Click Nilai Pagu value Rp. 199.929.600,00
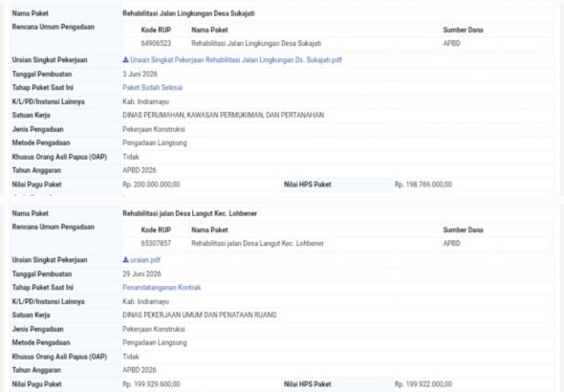The image size is (564, 392). pos(151,384)
